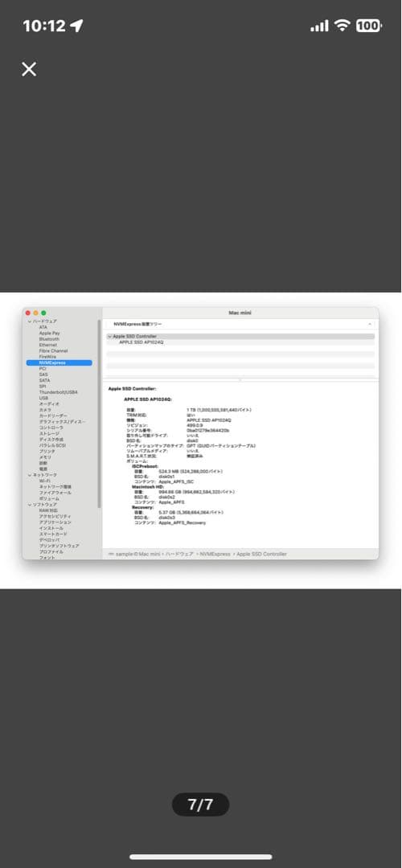Image resolution: width=402 pixels, height=868 pixels.
Task: Select SPI in the sidebar
Action: (43, 387)
